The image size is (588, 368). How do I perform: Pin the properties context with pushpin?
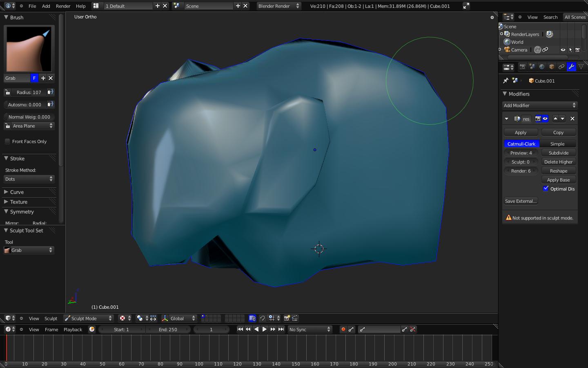506,81
